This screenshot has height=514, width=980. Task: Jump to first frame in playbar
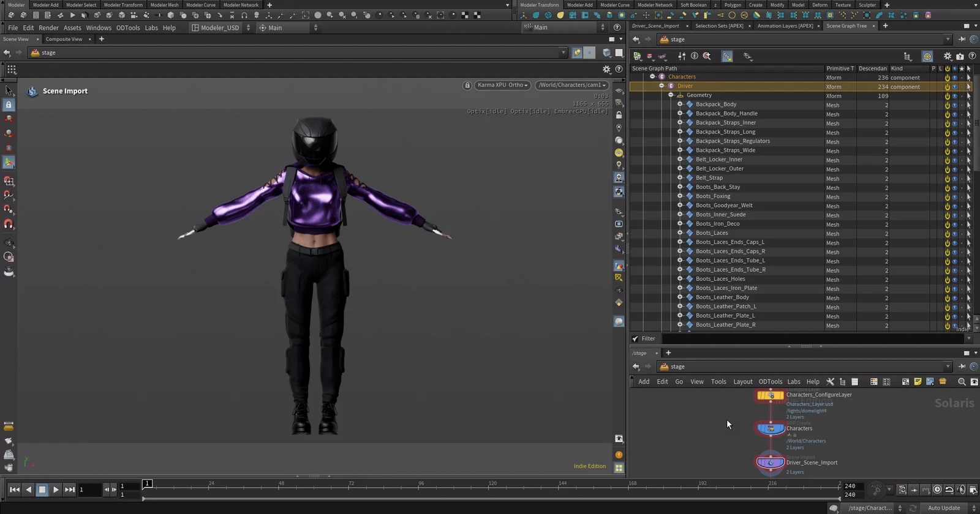point(15,490)
